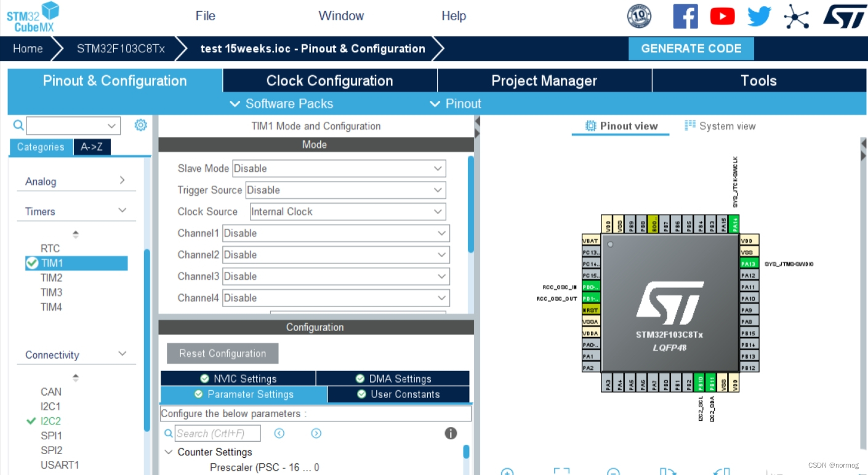The width and height of the screenshot is (868, 475).
Task: Expand the Pinout dropdown menu
Action: coord(456,103)
